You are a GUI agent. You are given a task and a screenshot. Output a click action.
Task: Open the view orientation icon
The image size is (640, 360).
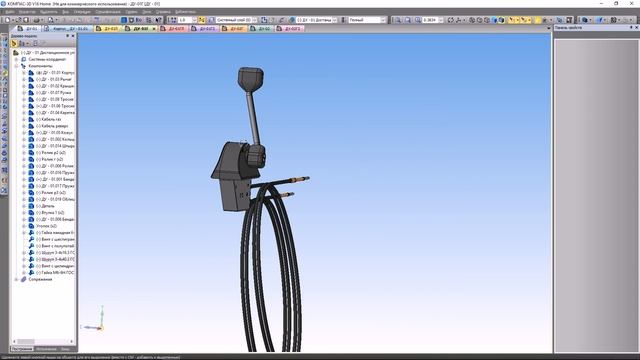[x=459, y=20]
